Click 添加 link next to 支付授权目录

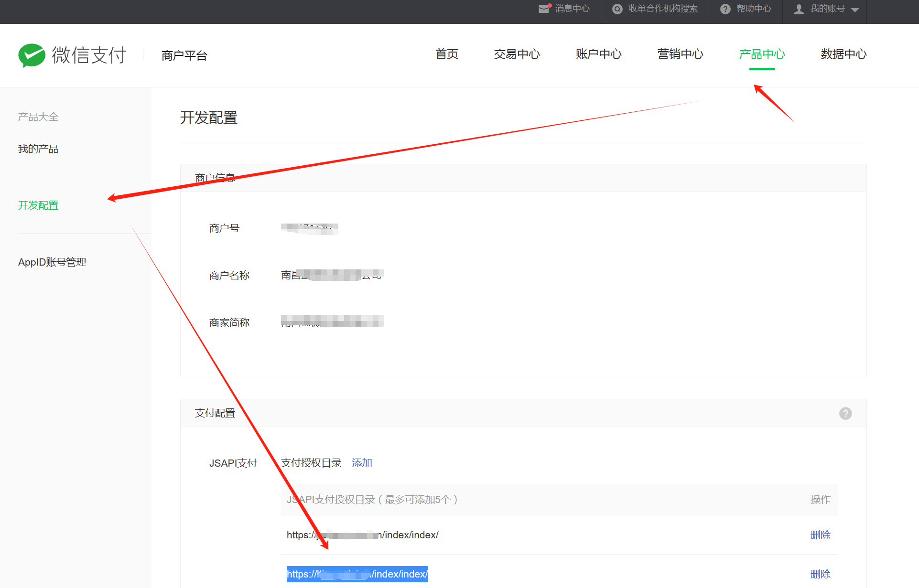(x=362, y=463)
